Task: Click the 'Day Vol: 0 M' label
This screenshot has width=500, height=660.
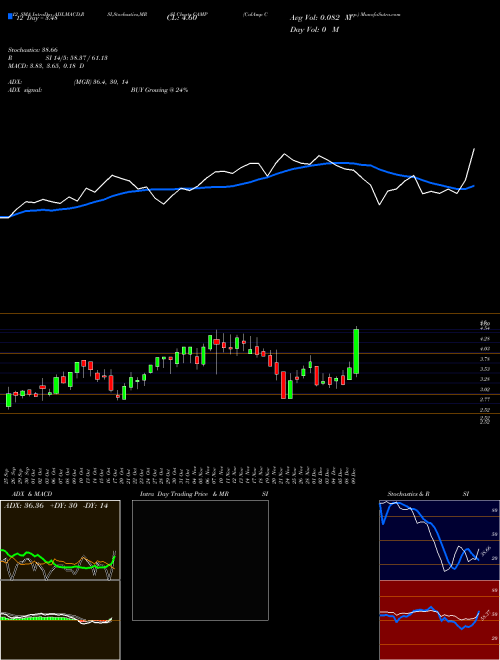Action: (314, 30)
